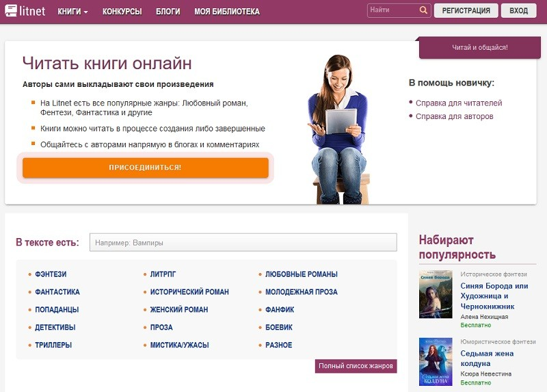547x392 pixels.
Task: Select the Боевик genre
Action: 279,328
